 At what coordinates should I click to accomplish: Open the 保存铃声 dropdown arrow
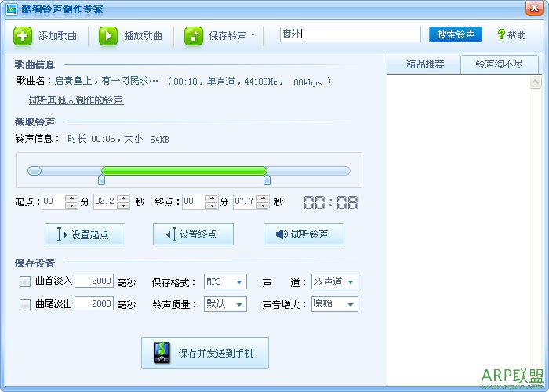click(253, 35)
